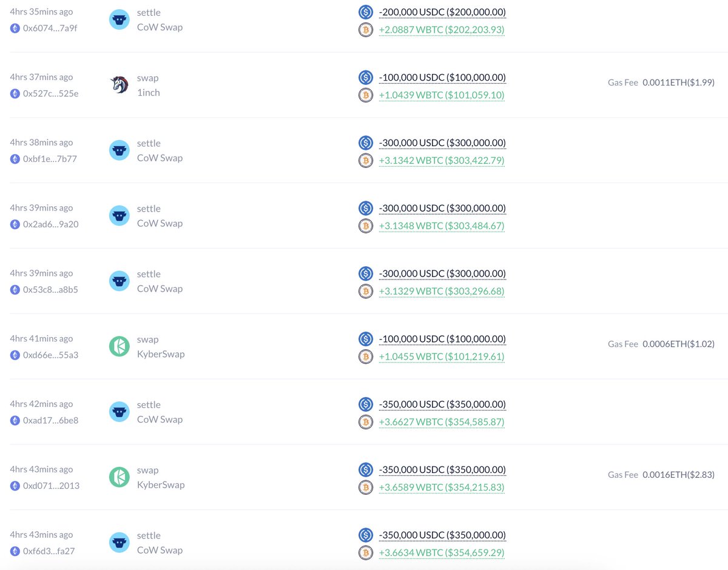This screenshot has height=570, width=728.
Task: Open transaction hash 0xf6d3...fa27
Action: click(49, 552)
